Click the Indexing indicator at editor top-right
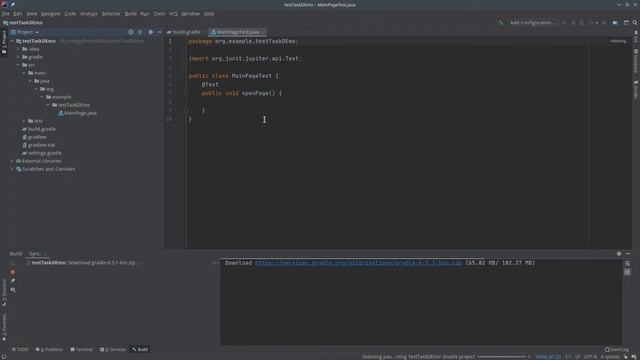 point(618,41)
